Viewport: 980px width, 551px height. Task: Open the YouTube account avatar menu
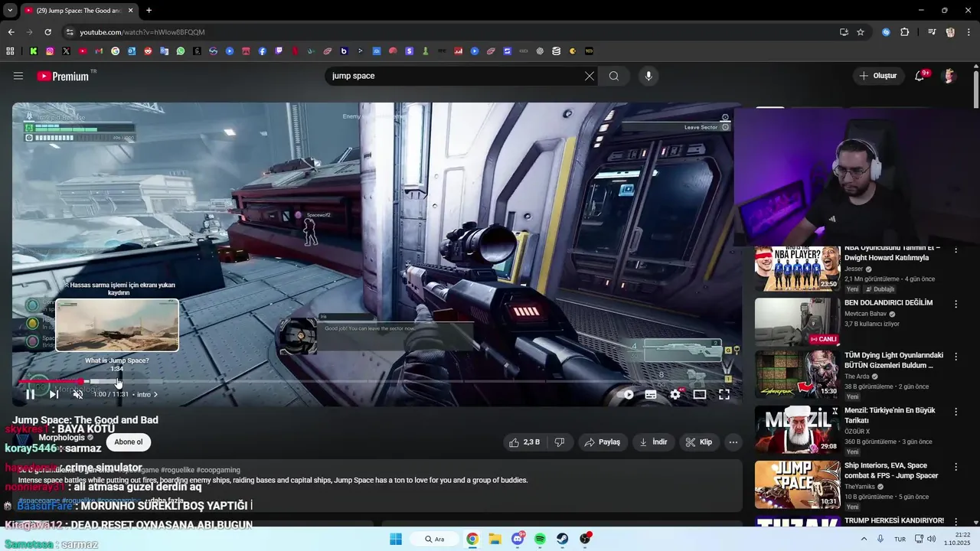(x=949, y=76)
